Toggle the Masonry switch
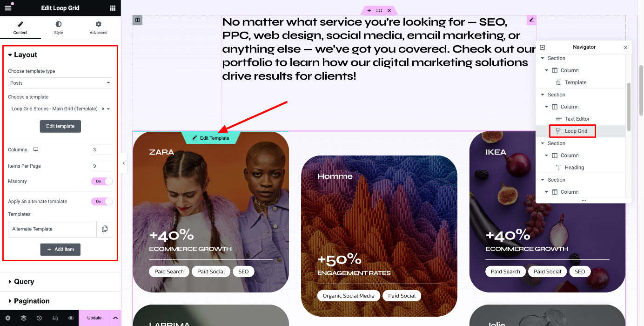644x326 pixels. click(x=101, y=181)
